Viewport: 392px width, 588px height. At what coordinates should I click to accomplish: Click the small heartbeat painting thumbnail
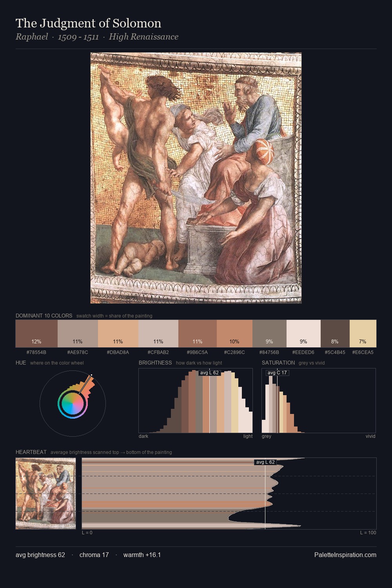pos(45,494)
